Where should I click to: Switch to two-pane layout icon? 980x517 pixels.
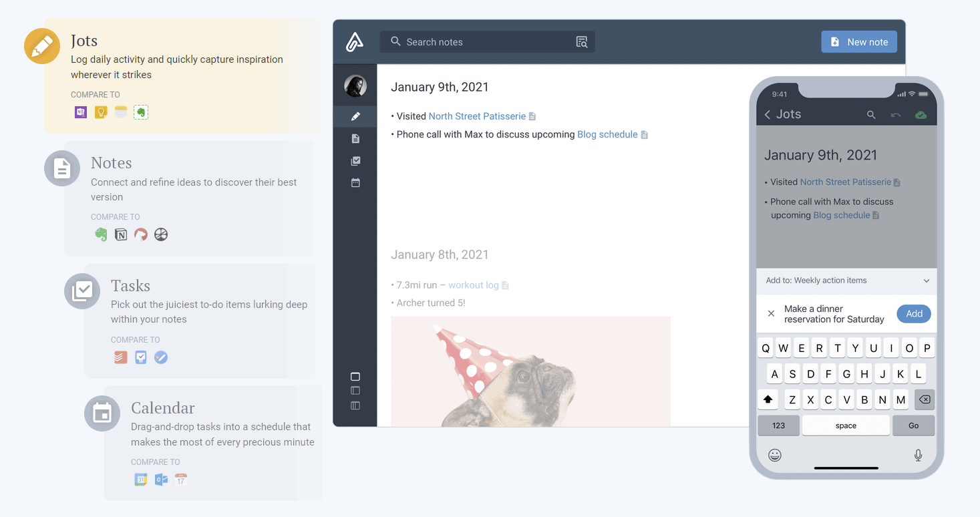pos(355,391)
